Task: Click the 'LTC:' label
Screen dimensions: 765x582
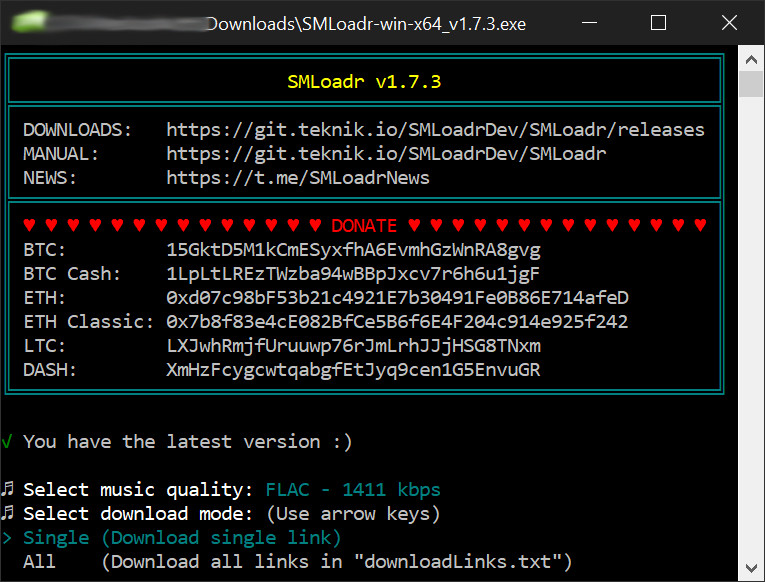Action: click(44, 346)
